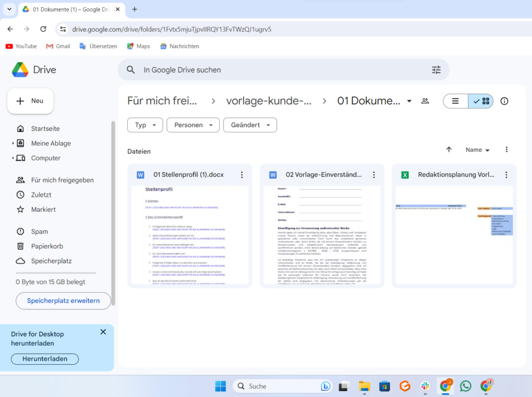This screenshot has width=532, height=397.
Task: Switch to list view layout
Action: tap(456, 101)
